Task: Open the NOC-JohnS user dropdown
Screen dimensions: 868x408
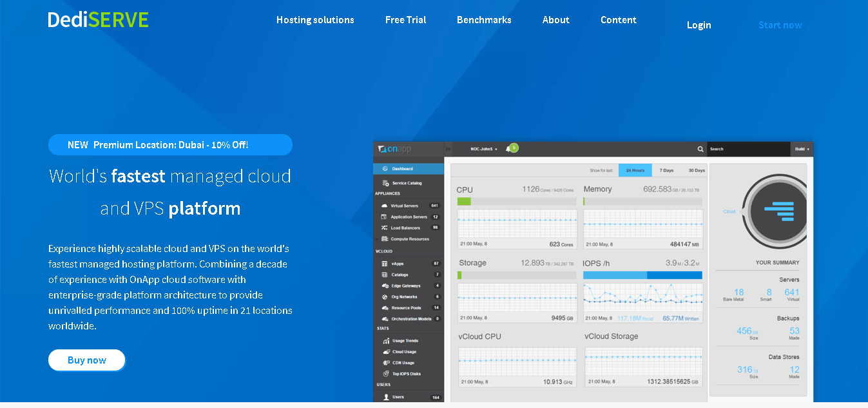Action: pos(483,149)
